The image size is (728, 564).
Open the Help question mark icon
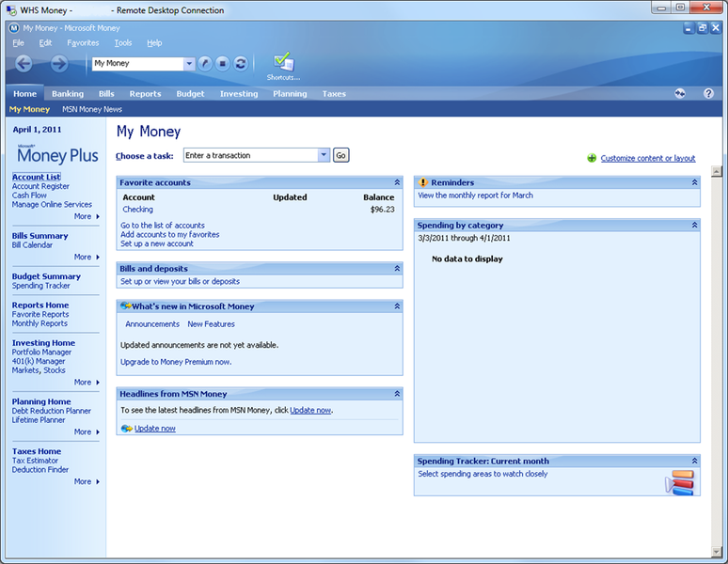click(x=708, y=94)
